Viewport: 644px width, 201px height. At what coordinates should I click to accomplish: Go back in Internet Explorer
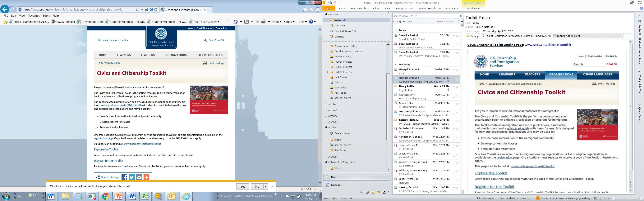coord(5,10)
